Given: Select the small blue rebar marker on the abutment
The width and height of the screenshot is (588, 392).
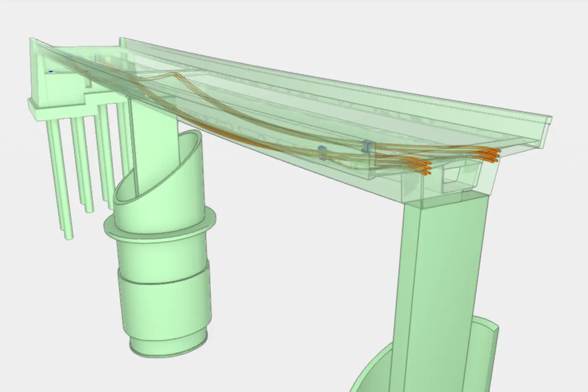Looking at the screenshot, I should point(51,71).
